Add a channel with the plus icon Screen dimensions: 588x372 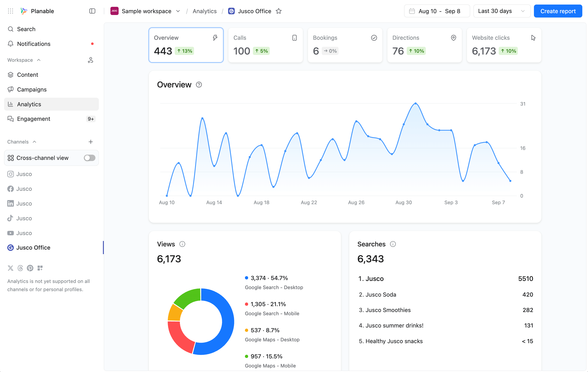pos(91,142)
